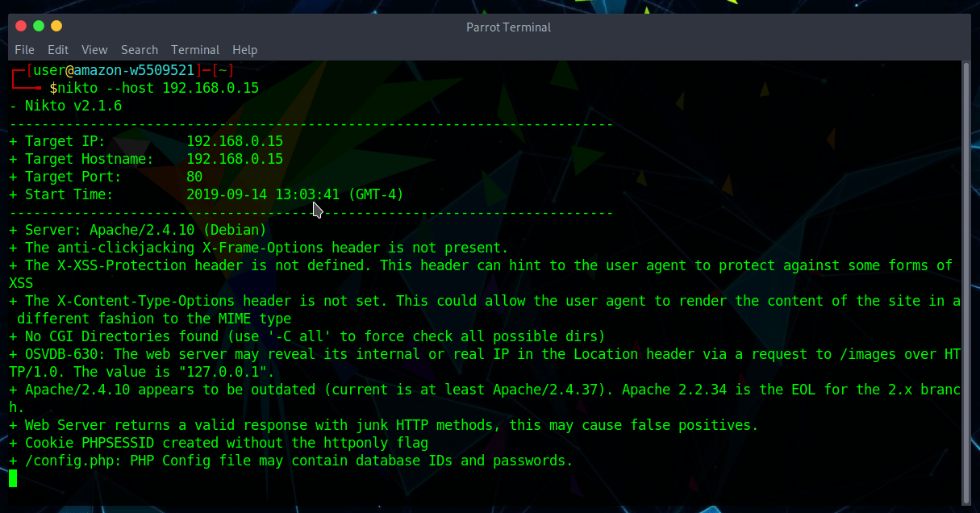
Task: Click the "nikto --host 192.168.0.15" command
Action: [158, 88]
